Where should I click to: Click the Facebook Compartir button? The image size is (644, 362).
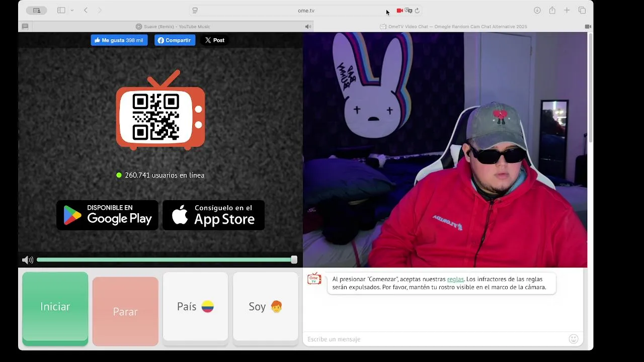[175, 40]
